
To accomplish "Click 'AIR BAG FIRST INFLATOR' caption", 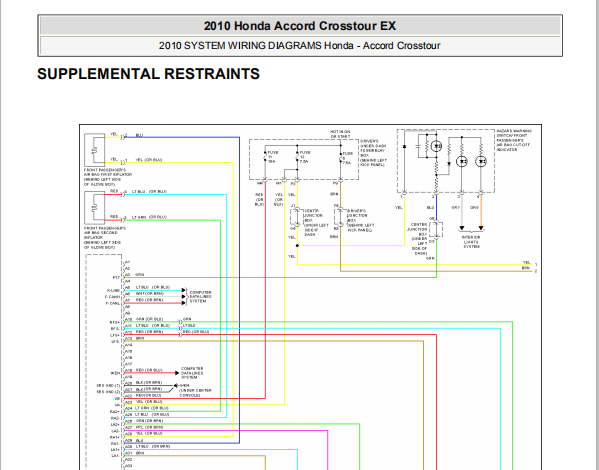I will pos(108,175).
